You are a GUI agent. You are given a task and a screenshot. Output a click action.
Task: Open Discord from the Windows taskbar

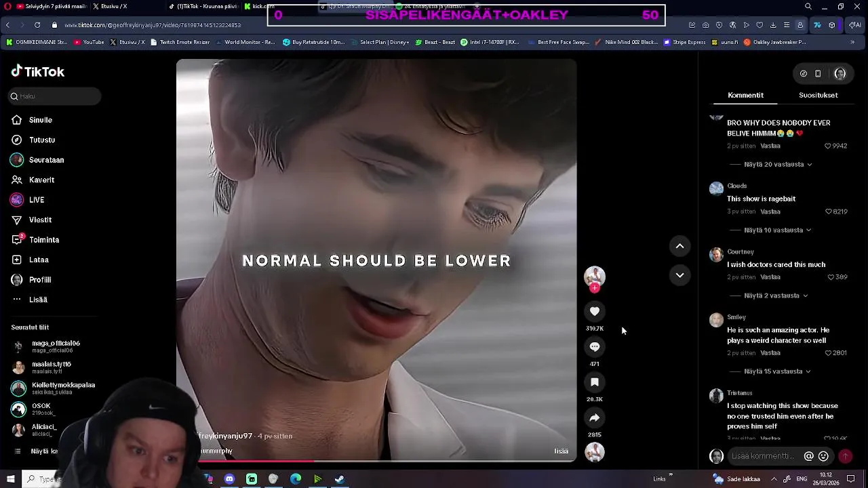click(x=229, y=479)
